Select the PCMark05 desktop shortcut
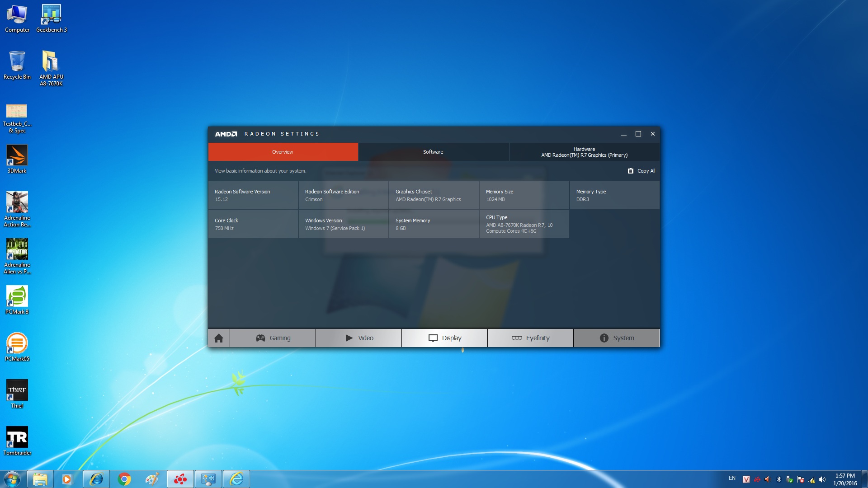The width and height of the screenshot is (868, 488). [x=17, y=347]
